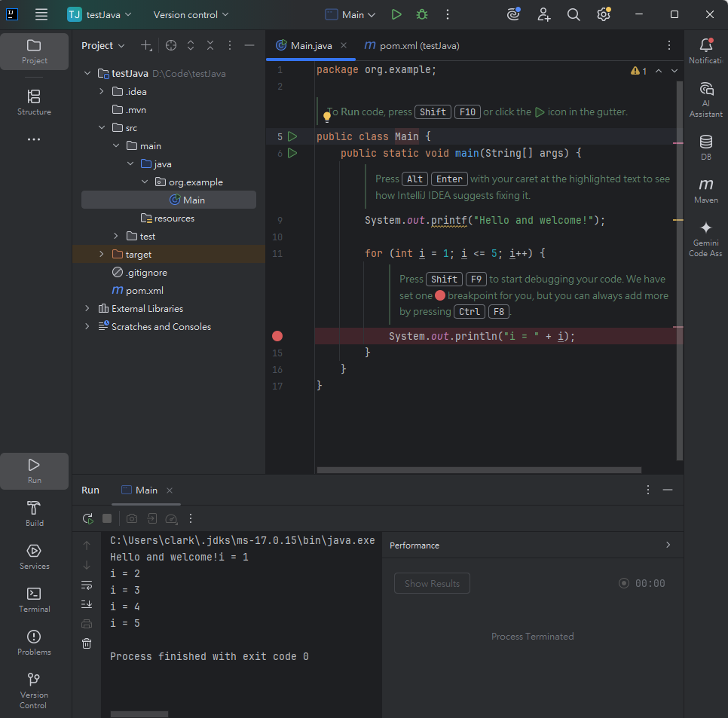Open the testJava project dropdown
This screenshot has height=718, width=728.
tap(99, 14)
